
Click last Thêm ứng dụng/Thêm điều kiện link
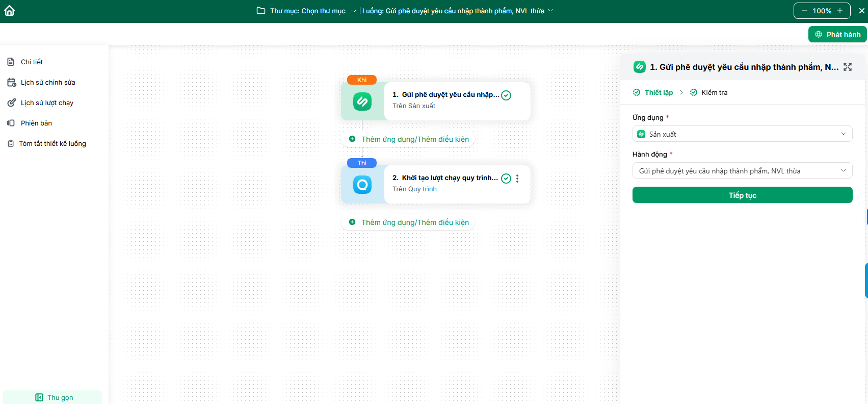point(415,222)
